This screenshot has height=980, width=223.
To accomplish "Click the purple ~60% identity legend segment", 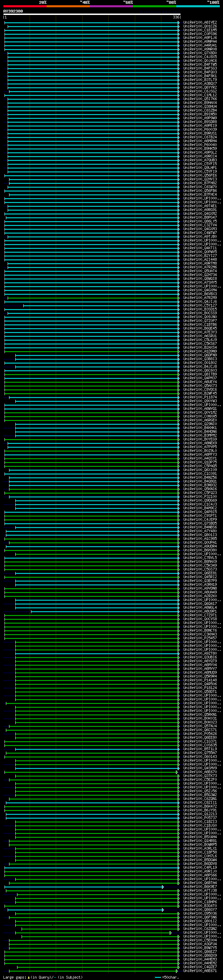I will point(111,6).
